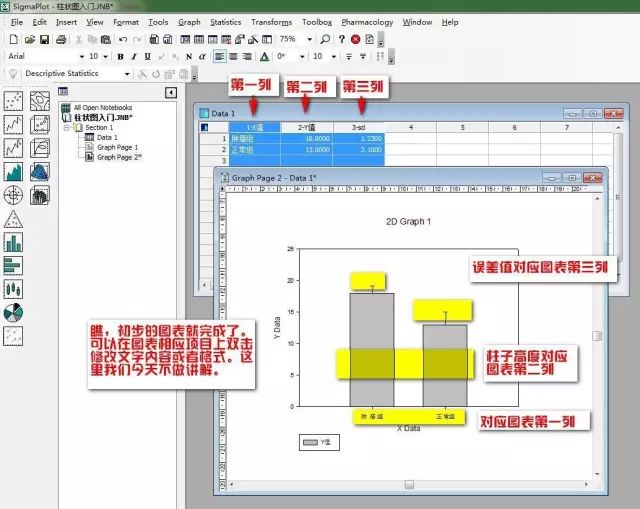Click the Help question mark icon
This screenshot has width=640, height=509.
point(341,39)
